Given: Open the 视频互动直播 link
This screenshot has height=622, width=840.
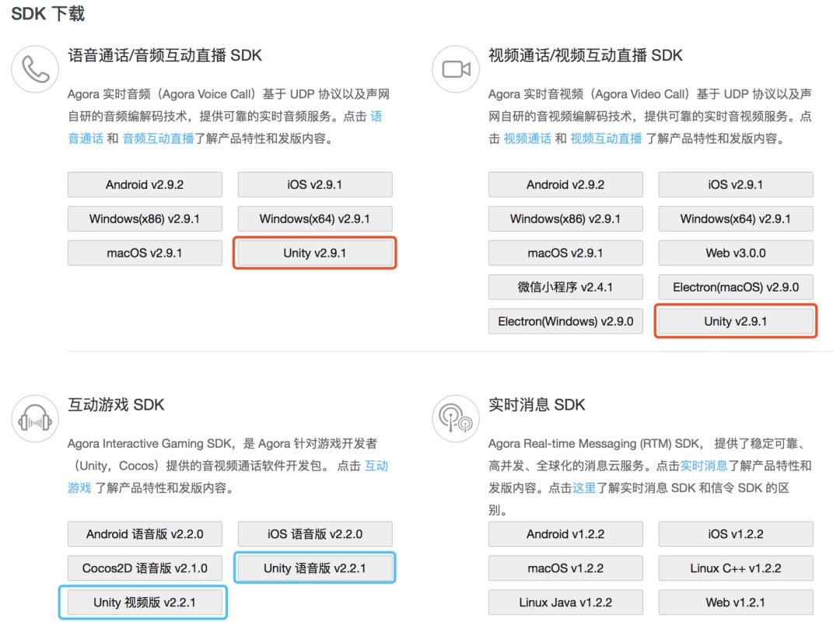Looking at the screenshot, I should 606,138.
